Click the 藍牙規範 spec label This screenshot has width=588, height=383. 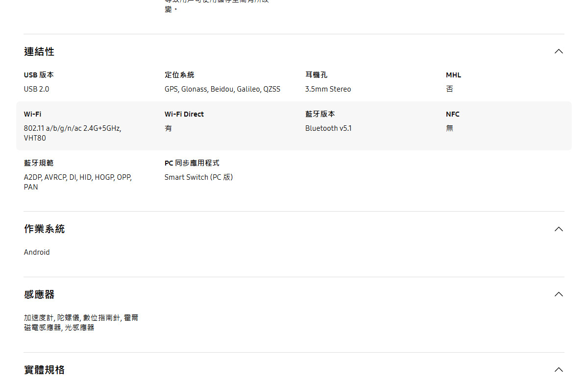point(39,163)
